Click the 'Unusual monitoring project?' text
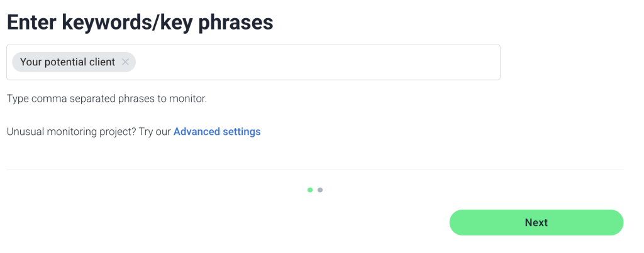Screen dimensions: 644x253 pos(72,132)
